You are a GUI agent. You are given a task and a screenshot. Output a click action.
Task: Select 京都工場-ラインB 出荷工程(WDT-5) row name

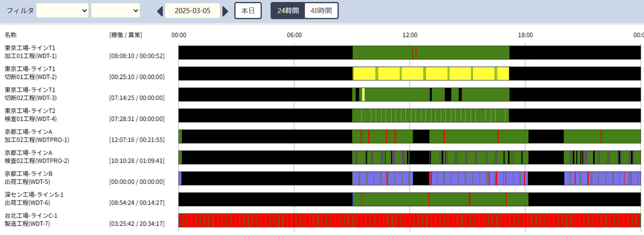point(28,178)
